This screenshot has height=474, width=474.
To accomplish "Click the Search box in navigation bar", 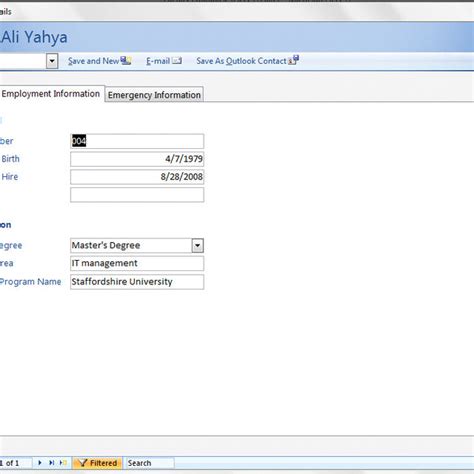I will coord(149,463).
